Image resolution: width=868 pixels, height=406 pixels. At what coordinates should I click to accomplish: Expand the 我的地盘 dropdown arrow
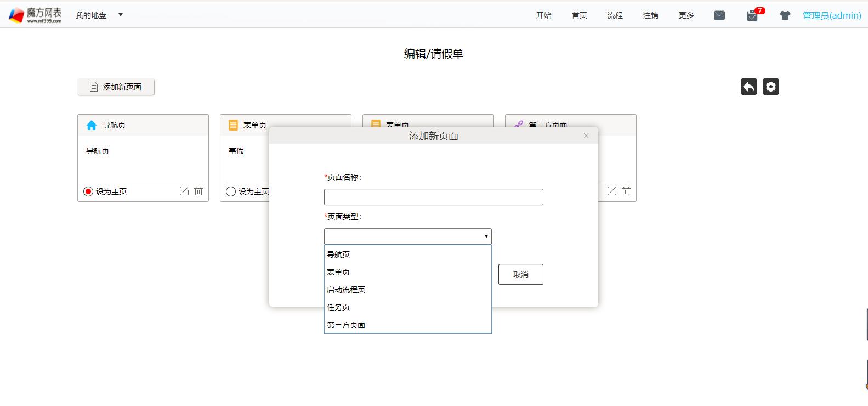(x=121, y=15)
